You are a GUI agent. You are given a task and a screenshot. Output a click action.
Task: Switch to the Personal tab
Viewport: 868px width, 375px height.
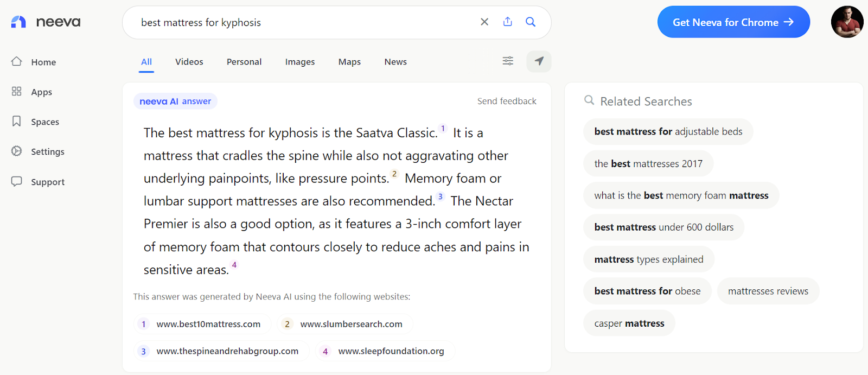pos(244,62)
